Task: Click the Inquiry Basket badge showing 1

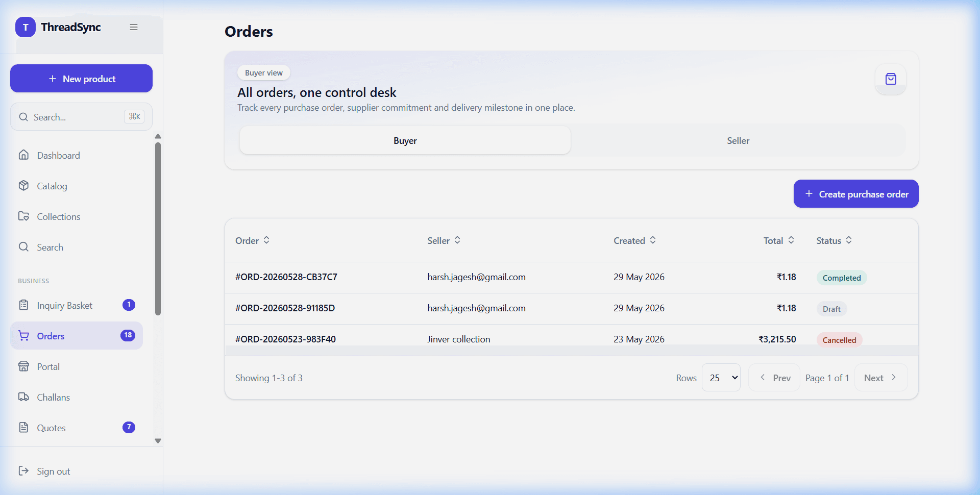Action: click(x=129, y=305)
